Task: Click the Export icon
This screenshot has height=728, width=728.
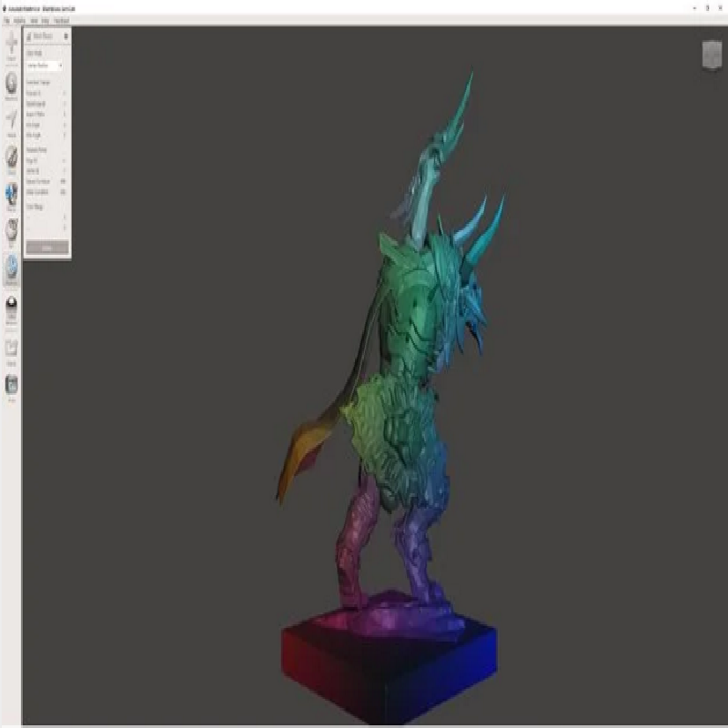Action: [12, 347]
